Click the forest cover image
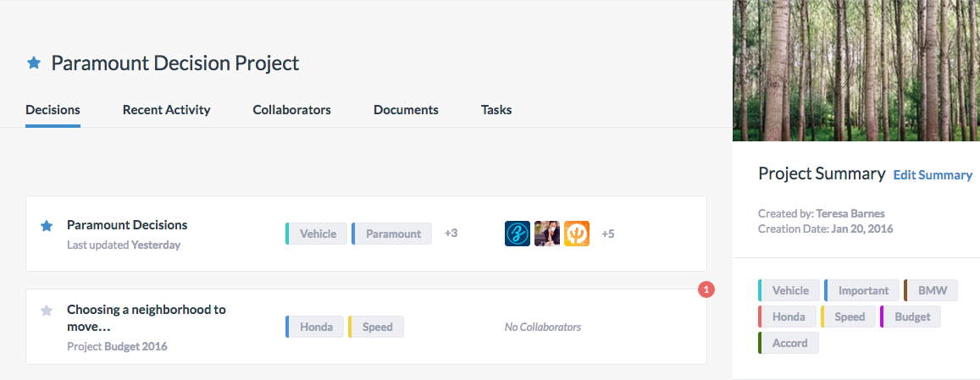This screenshot has width=980, height=380. pos(856,70)
